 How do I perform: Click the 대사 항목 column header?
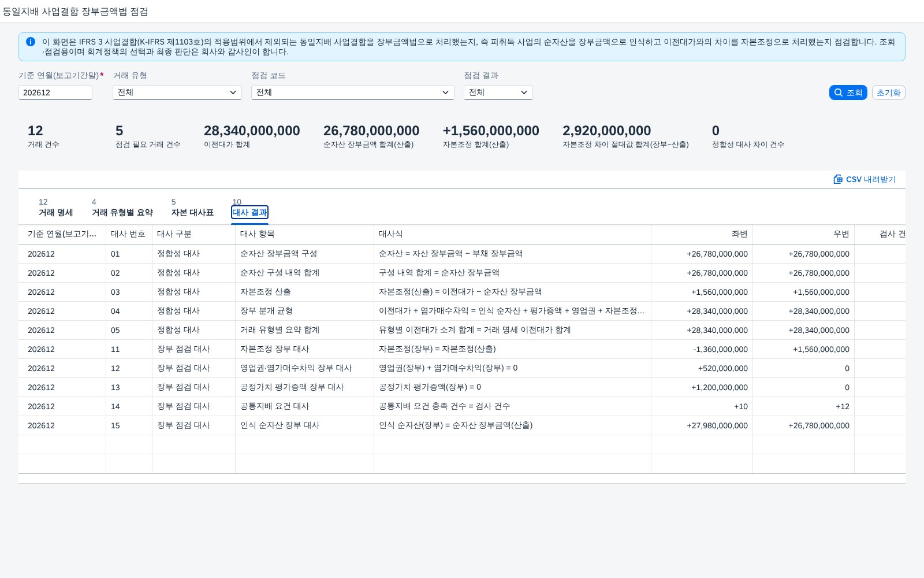pyautogui.click(x=304, y=234)
